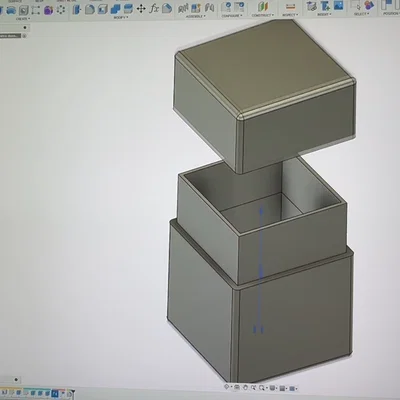The height and width of the screenshot is (400, 400).
Task: Expand the Construct dropdown menu
Action: pos(263,16)
